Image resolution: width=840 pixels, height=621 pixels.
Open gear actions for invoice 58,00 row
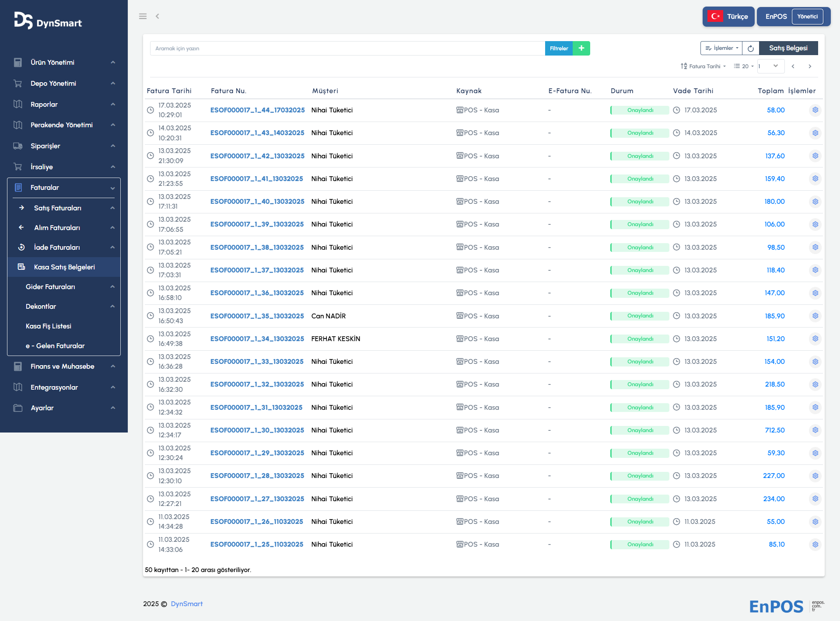815,110
